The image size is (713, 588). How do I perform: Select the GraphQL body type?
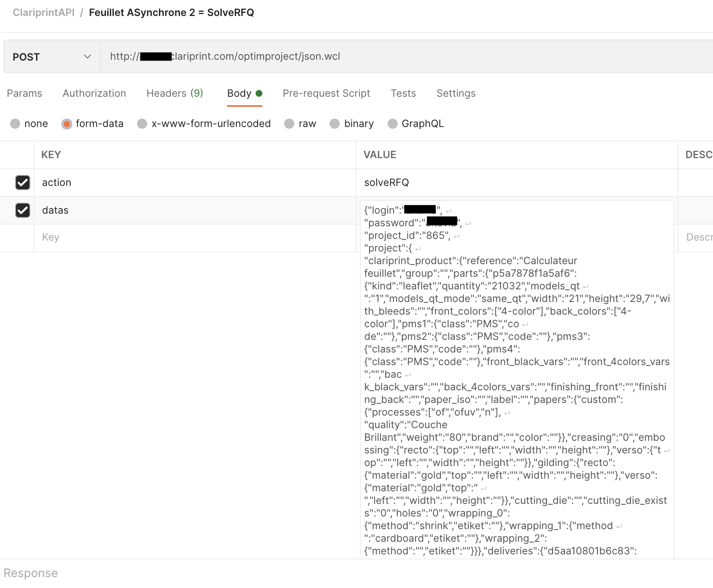point(393,124)
